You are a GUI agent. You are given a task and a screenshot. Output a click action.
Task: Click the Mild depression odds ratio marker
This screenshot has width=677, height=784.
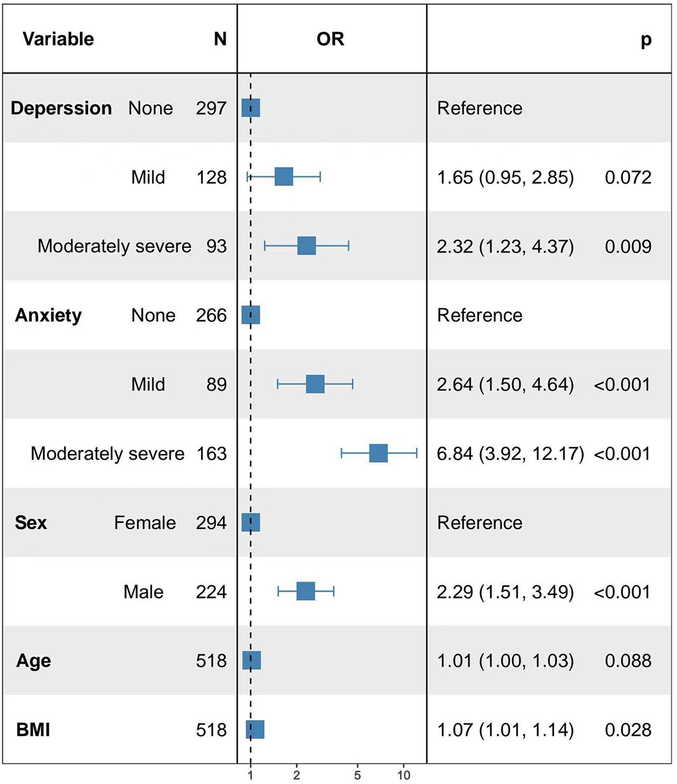(284, 177)
